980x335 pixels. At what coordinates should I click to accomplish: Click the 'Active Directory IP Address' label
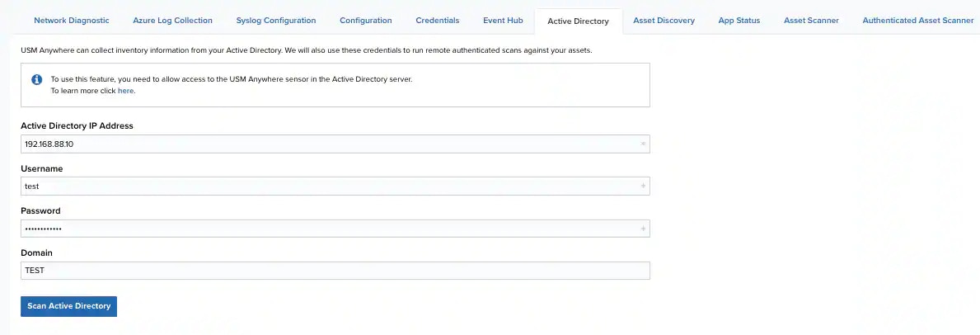click(77, 126)
